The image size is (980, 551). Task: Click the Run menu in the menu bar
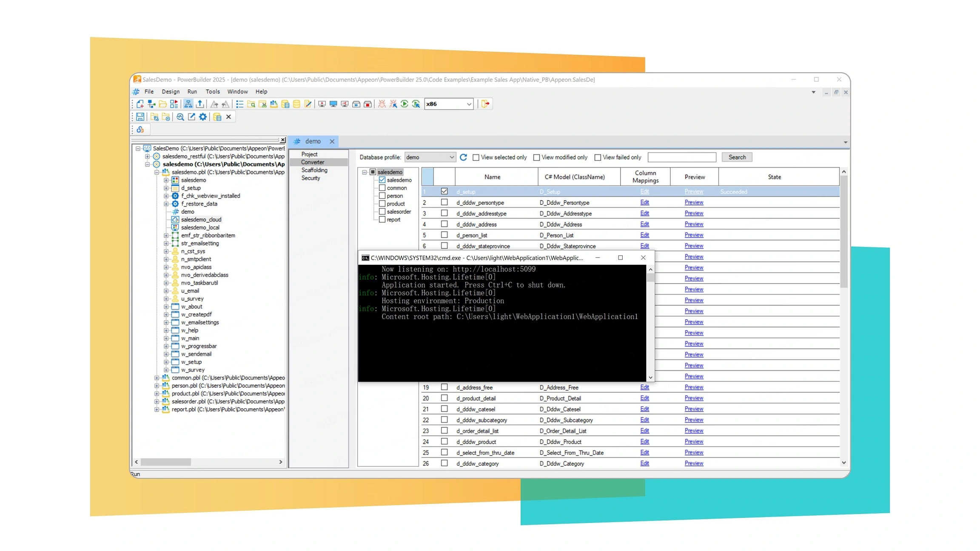192,91
